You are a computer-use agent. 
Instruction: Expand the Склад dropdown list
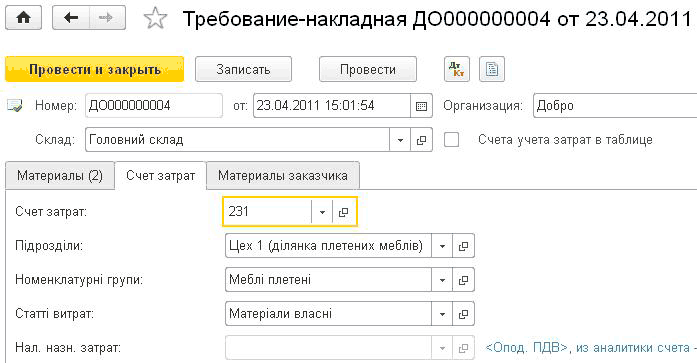pyautogui.click(x=400, y=140)
